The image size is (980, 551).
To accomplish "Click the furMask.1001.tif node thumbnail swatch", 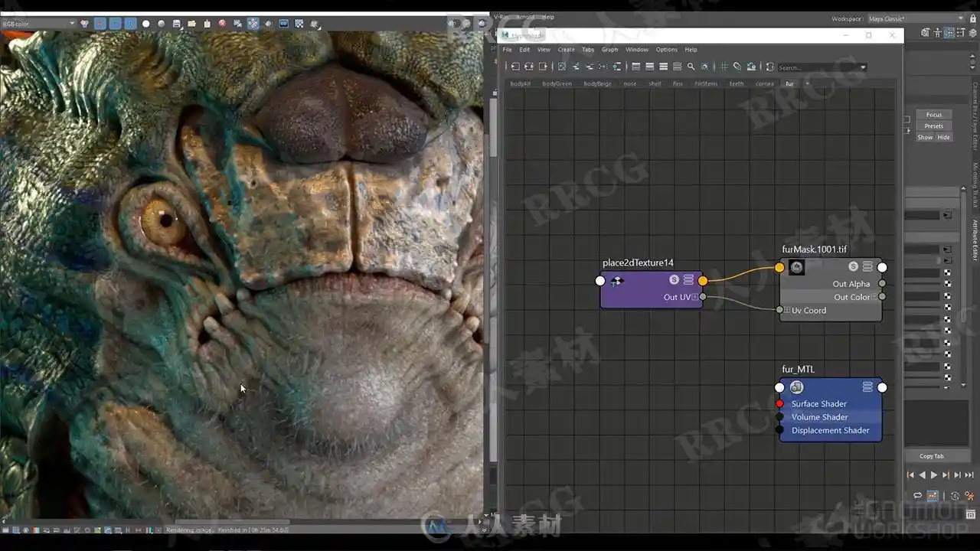I will [796, 267].
